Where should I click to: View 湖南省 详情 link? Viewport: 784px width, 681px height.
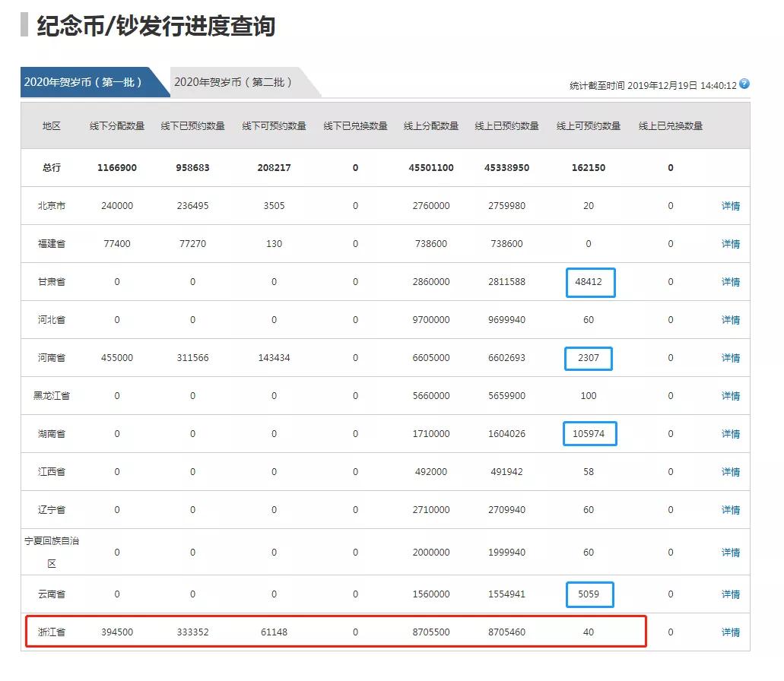[x=730, y=434]
